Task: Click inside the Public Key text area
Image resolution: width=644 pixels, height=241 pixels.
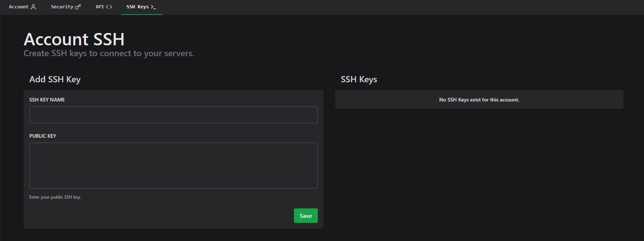Action: click(173, 165)
